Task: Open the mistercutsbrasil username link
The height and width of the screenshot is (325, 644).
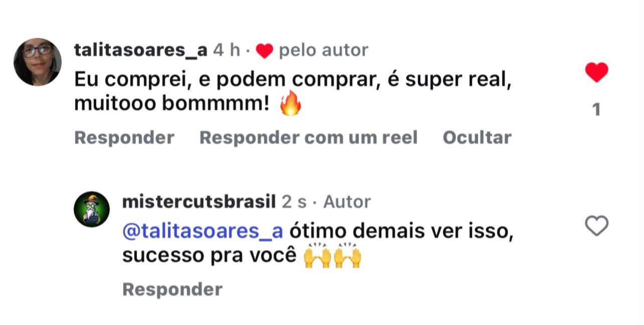Action: pos(199,202)
